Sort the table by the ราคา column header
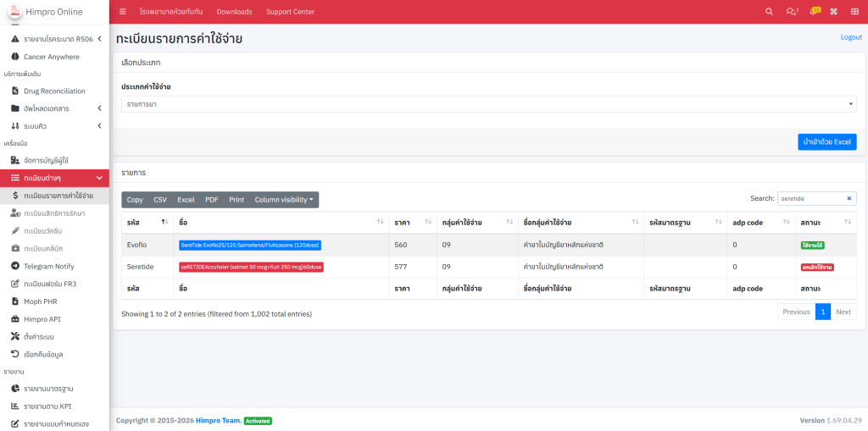The image size is (868, 431). point(412,222)
